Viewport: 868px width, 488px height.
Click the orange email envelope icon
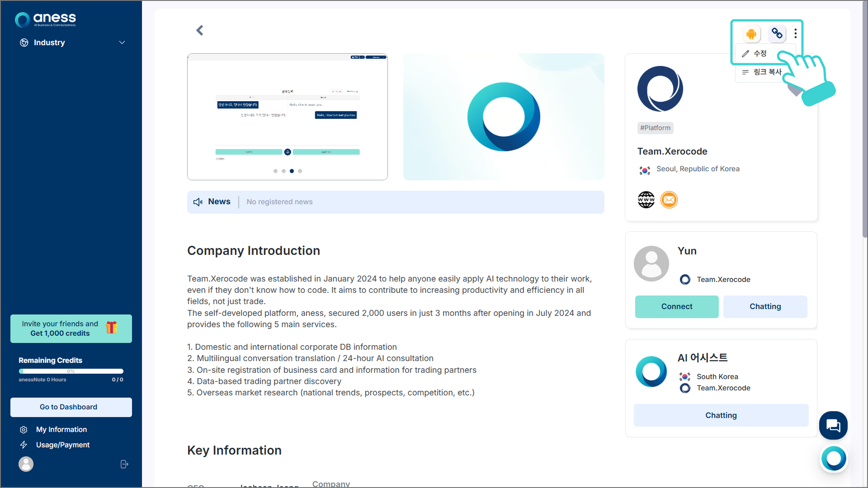click(x=669, y=200)
